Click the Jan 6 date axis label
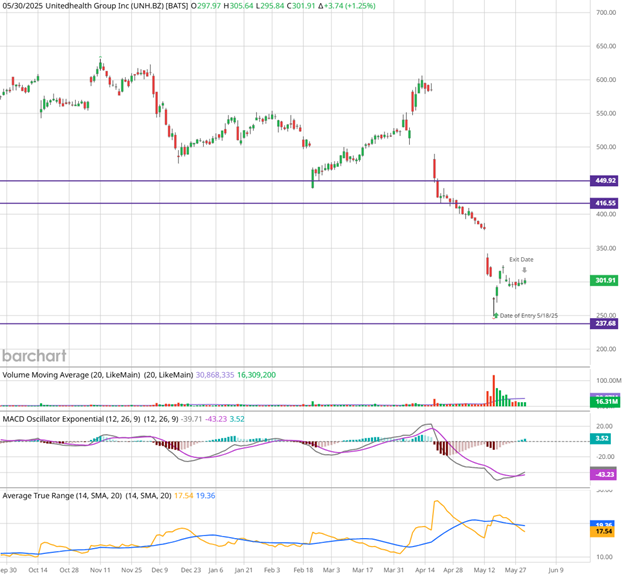The height and width of the screenshot is (577, 624). (216, 570)
